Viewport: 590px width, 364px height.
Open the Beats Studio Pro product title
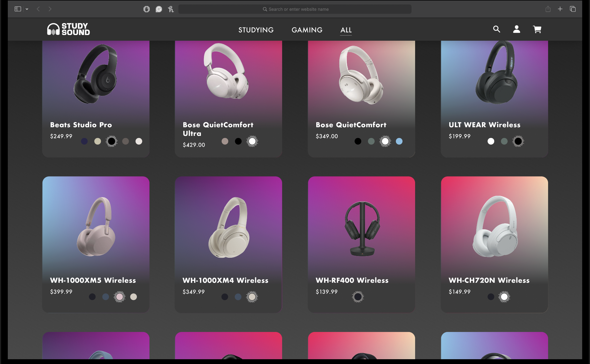point(81,125)
